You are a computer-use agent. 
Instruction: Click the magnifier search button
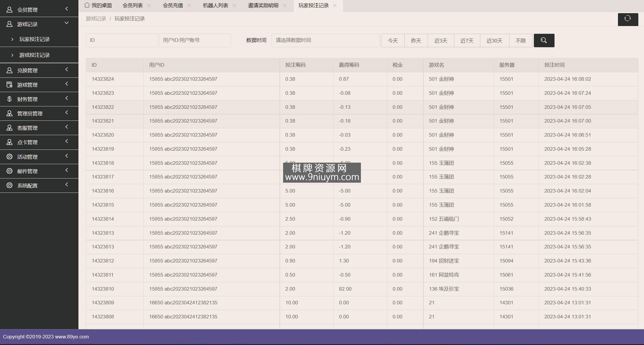tap(544, 40)
